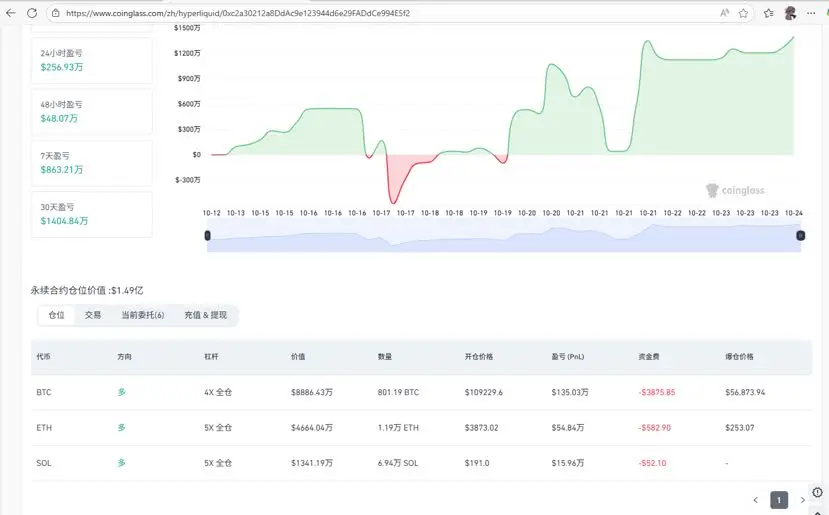This screenshot has height=515, width=829.
Task: Click the $253.07 liquidation price cell
Action: click(x=740, y=428)
